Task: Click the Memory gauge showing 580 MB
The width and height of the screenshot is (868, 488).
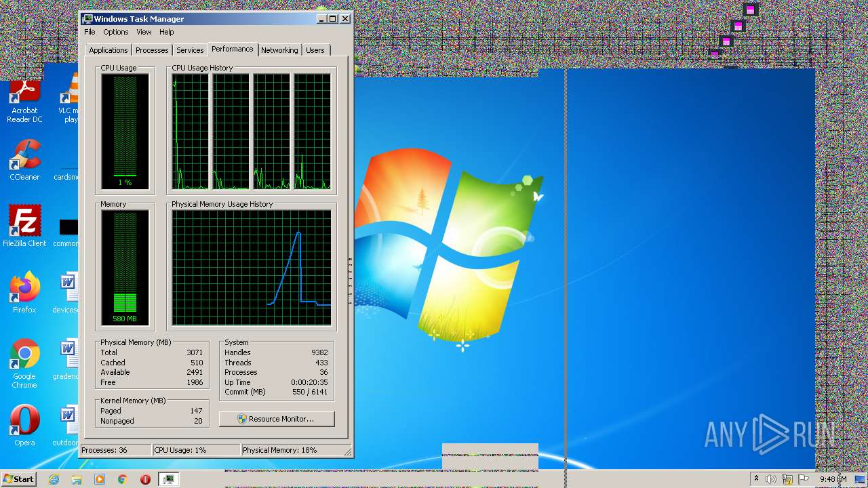Action: click(125, 268)
